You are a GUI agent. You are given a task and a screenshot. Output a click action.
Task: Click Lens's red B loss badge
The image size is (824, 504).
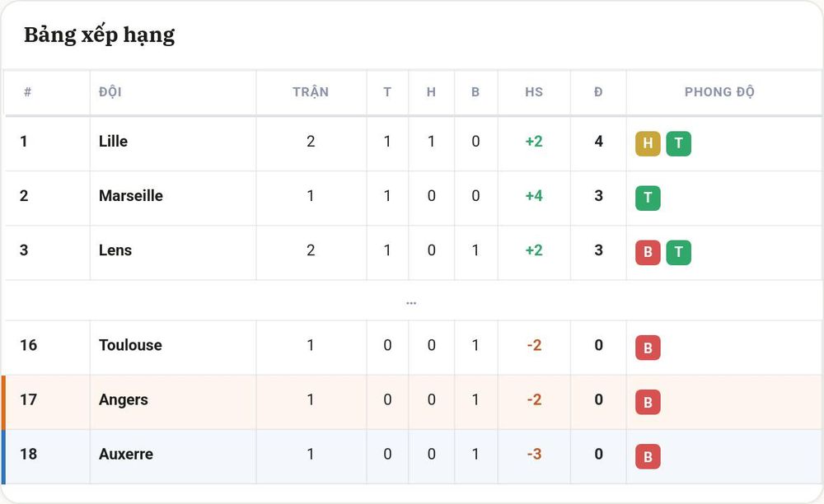tap(648, 253)
